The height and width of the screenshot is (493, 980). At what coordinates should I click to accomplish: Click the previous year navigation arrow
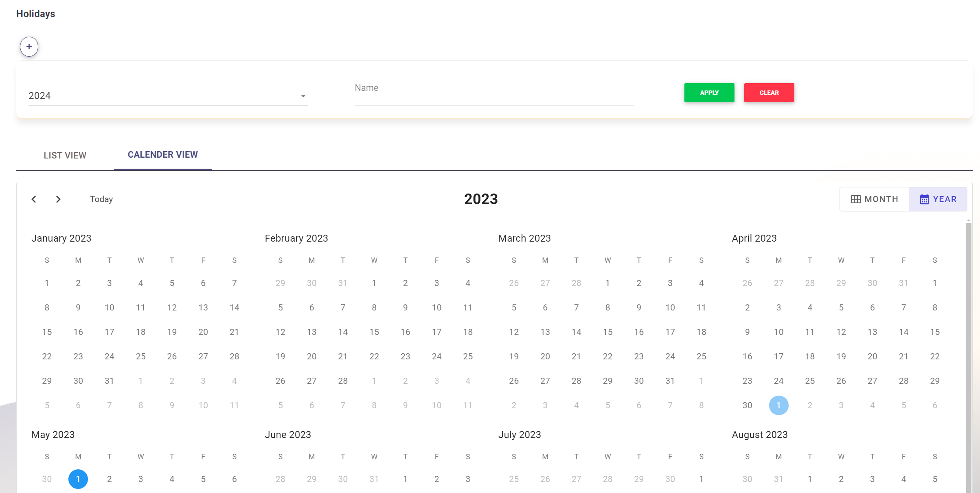click(34, 199)
